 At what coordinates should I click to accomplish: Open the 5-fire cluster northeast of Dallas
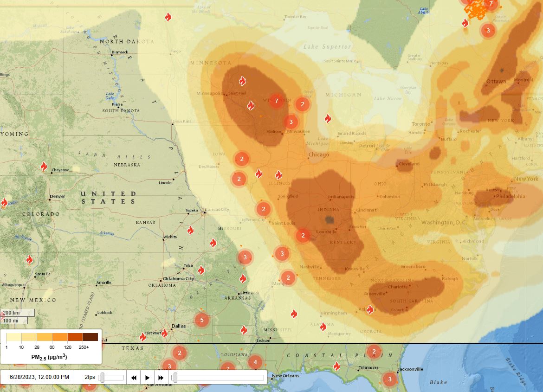202,320
